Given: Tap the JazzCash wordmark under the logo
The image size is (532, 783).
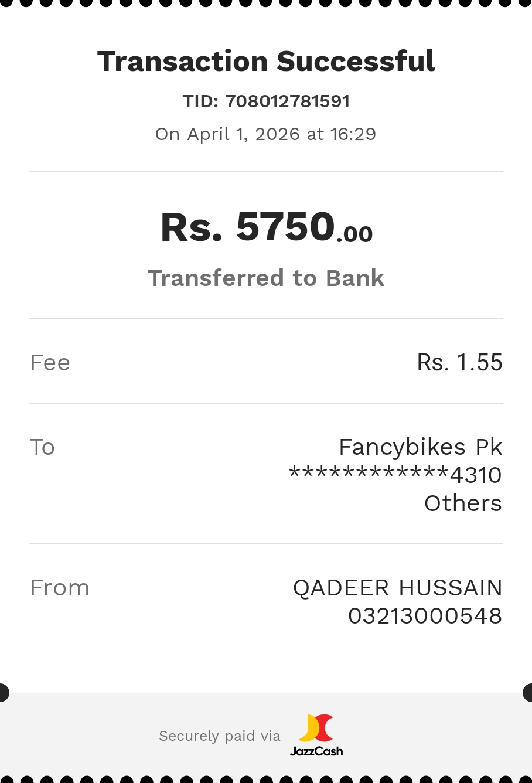Looking at the screenshot, I should [316, 751].
